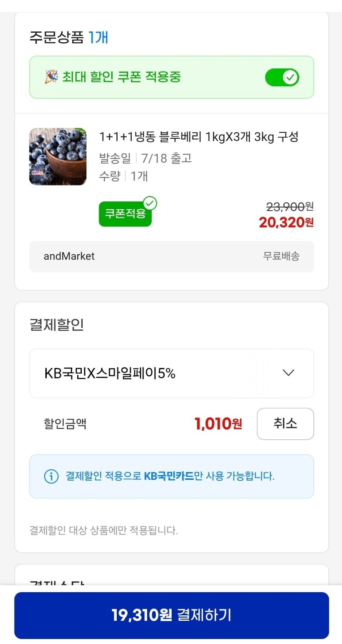This screenshot has height=644, width=342.
Task: Click the 주문상품 1개 heading
Action: coord(69,37)
